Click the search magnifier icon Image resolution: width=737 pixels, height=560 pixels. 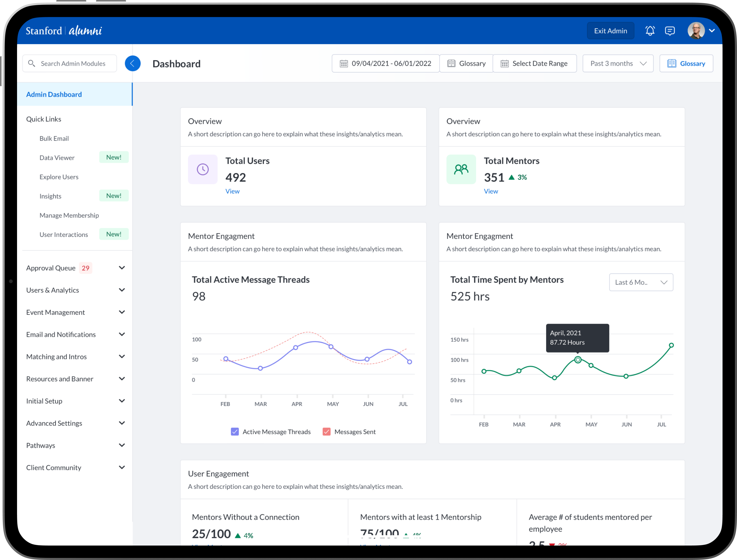click(x=32, y=63)
